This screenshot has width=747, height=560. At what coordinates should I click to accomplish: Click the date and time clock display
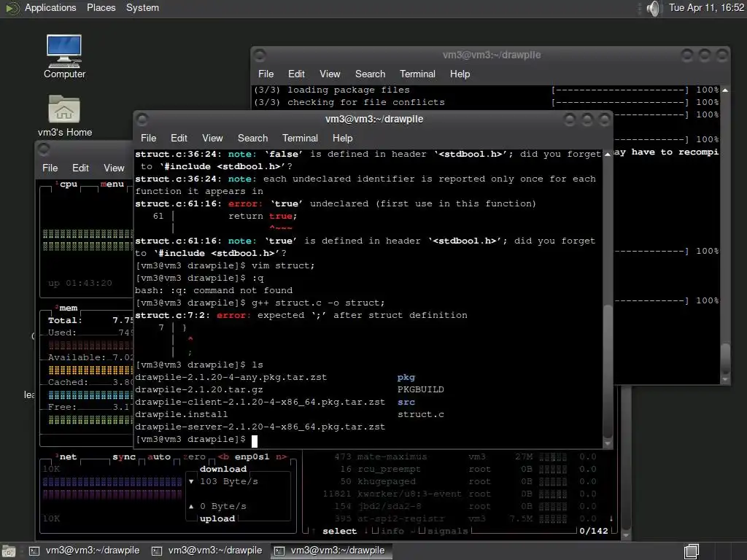coord(706,7)
